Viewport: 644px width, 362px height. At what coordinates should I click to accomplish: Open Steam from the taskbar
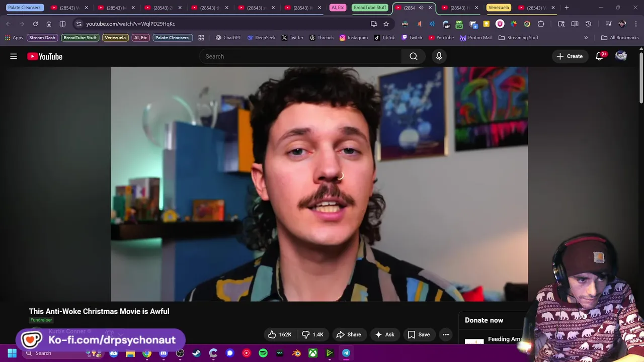[197, 353]
